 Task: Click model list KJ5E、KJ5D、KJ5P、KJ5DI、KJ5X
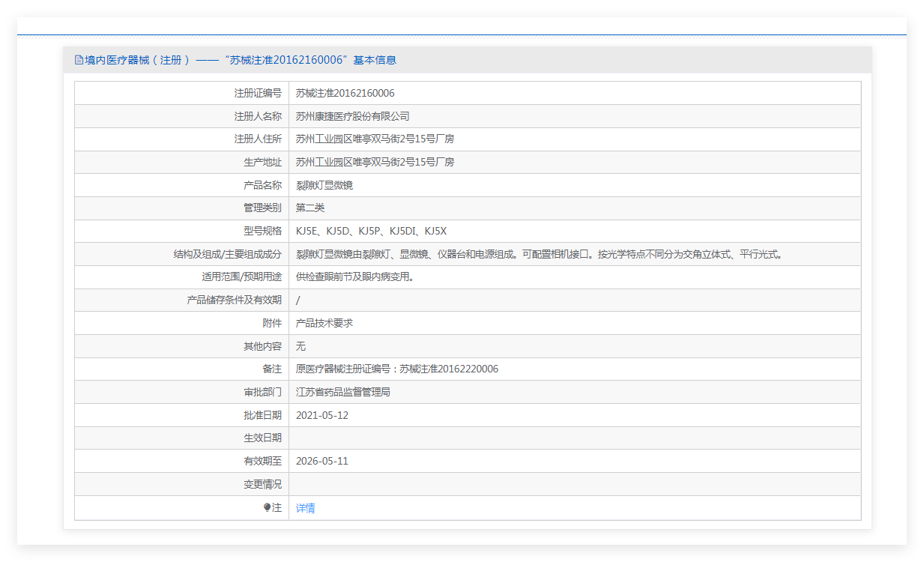pos(372,231)
